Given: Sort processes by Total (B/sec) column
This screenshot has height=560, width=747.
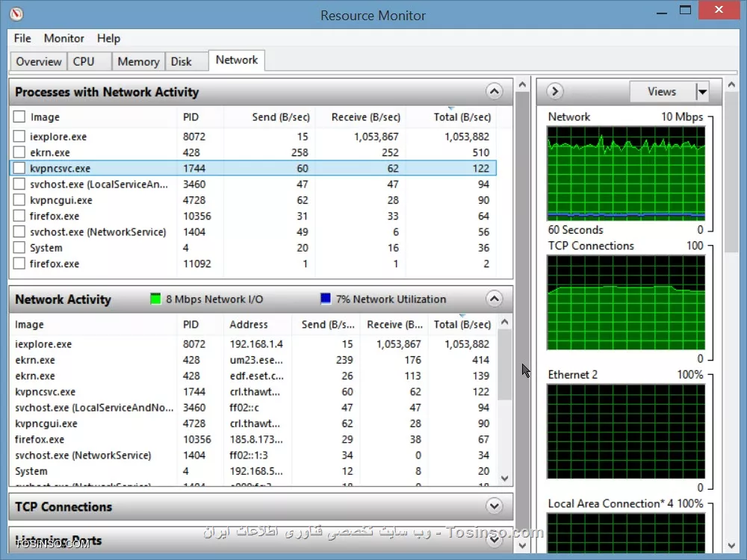Looking at the screenshot, I should point(451,117).
